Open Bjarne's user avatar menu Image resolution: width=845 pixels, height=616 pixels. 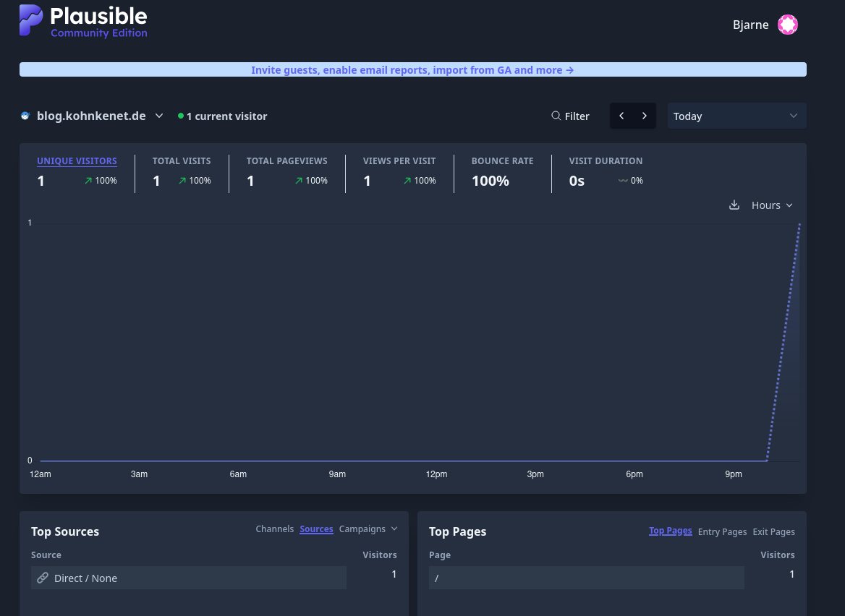(787, 25)
